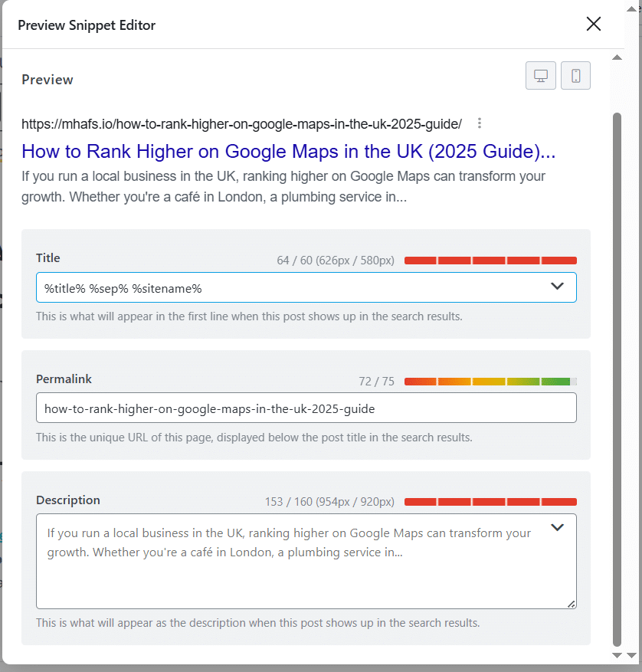Click the Permalink field label
The image size is (642, 672).
tap(64, 379)
